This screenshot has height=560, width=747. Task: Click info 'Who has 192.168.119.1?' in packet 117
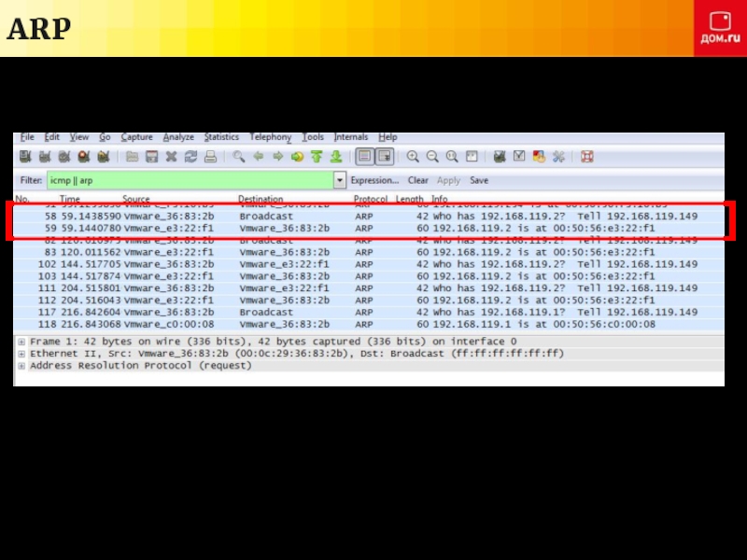click(x=499, y=313)
